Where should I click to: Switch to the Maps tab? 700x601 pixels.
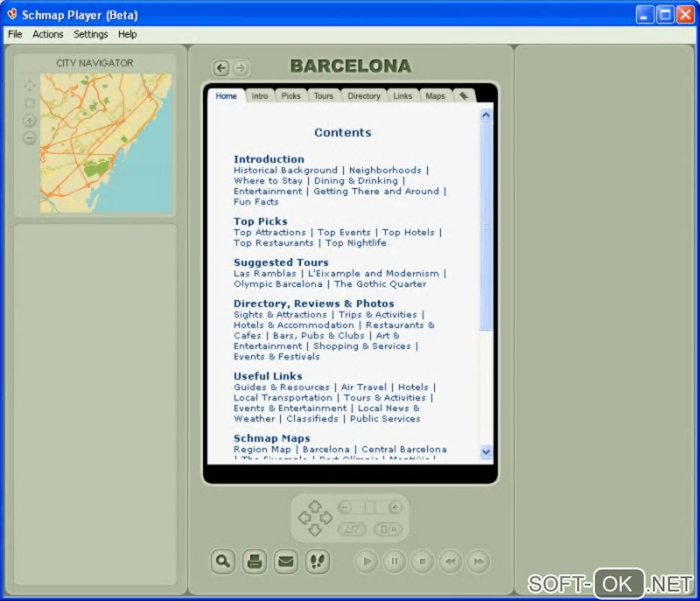click(x=435, y=96)
